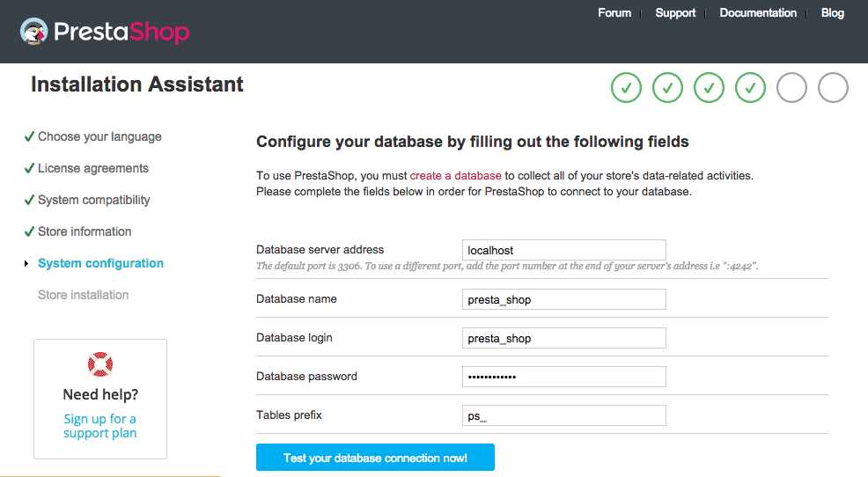Click into the Database name field
Viewport: 868px width, 477px height.
[563, 299]
